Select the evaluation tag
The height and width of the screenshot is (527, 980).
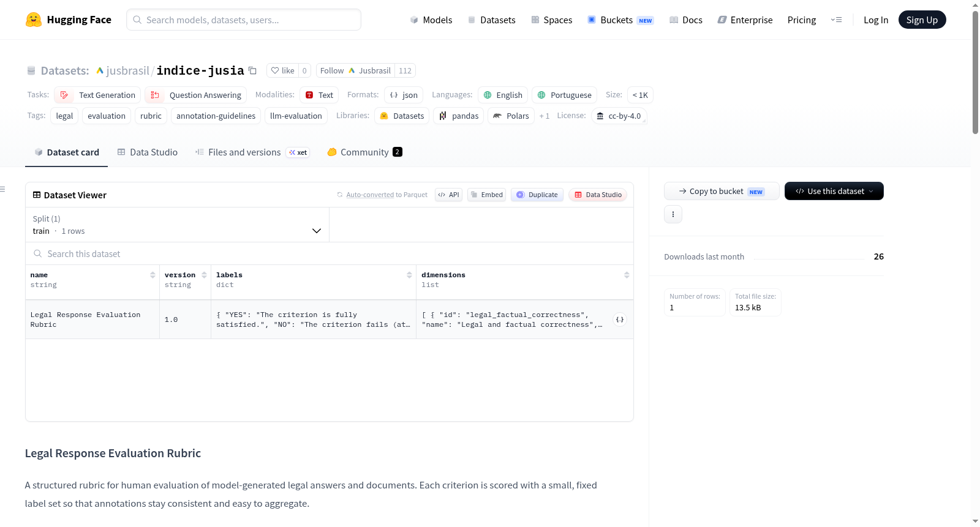[107, 116]
